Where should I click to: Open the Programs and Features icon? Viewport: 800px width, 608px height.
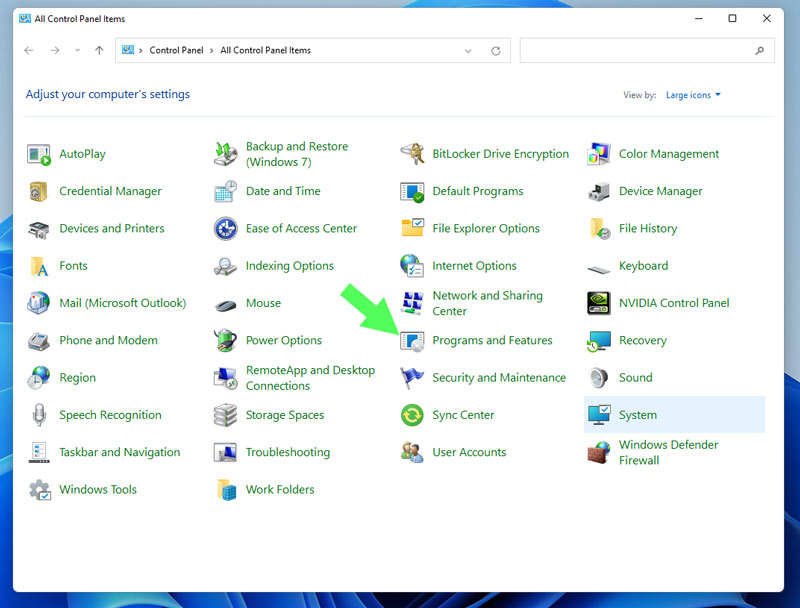coord(412,341)
